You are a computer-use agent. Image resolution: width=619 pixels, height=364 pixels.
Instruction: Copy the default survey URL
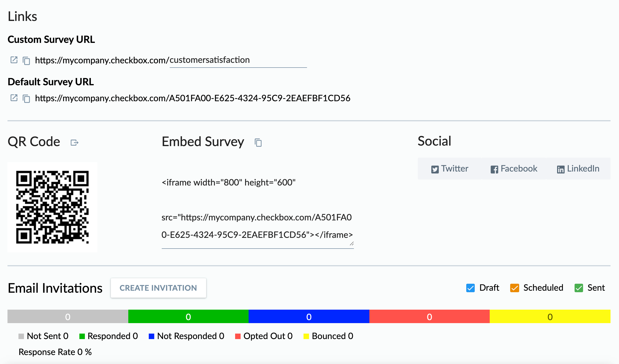coord(26,98)
